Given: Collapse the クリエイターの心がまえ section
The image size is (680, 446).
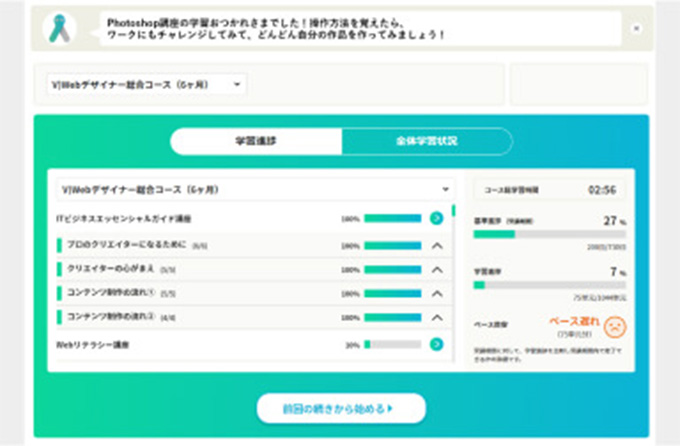Looking at the screenshot, I should 436,269.
